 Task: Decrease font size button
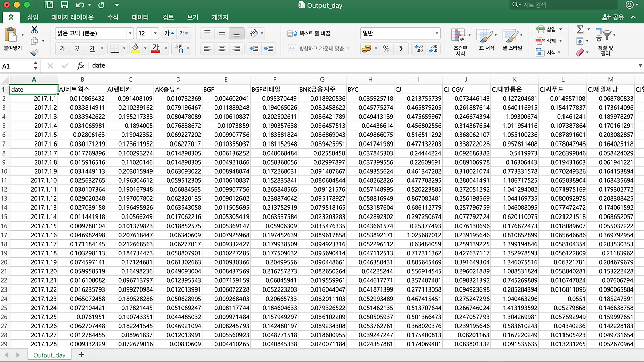pyautogui.click(x=184, y=33)
